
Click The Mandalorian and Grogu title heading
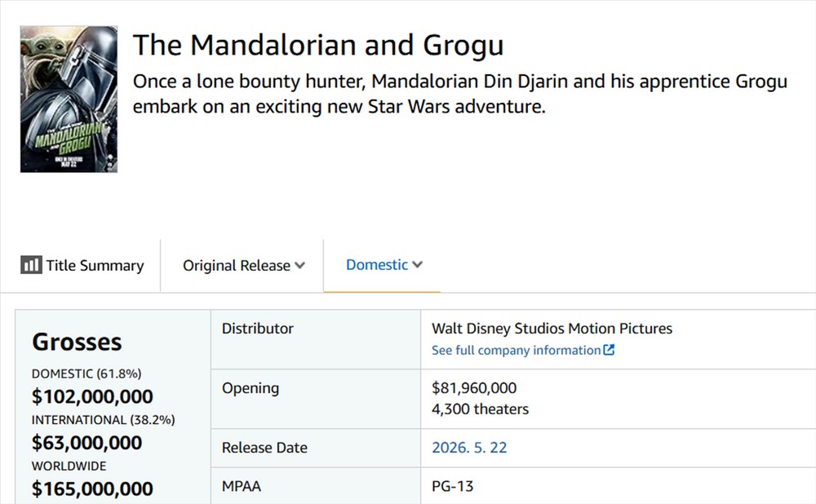318,45
